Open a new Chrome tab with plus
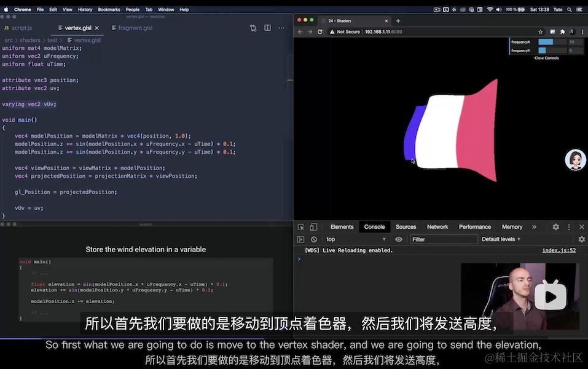 pyautogui.click(x=398, y=21)
